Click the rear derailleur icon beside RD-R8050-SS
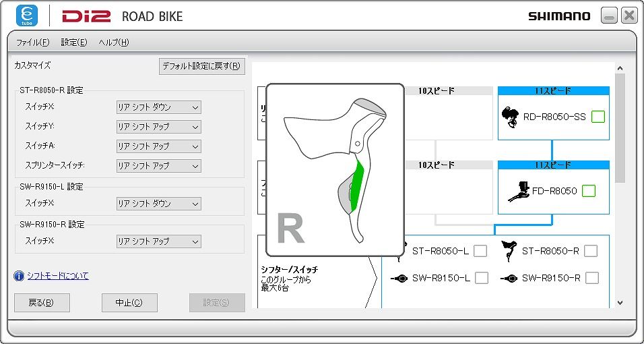This screenshot has height=344, width=644. 510,117
